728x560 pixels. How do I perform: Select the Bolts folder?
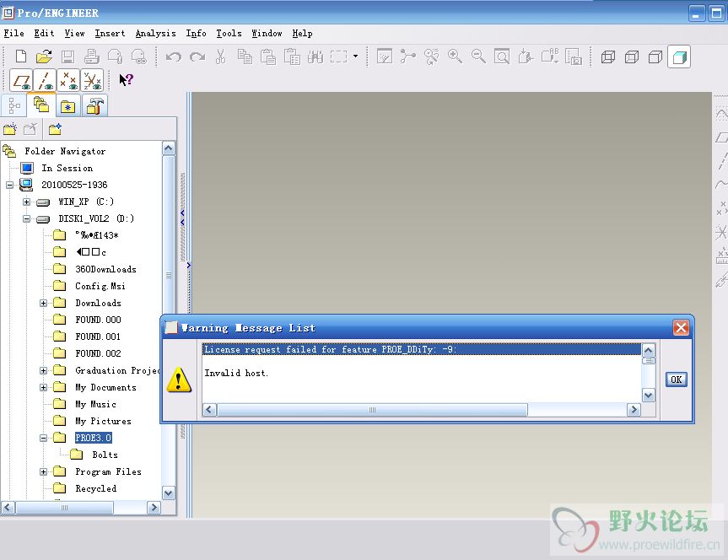tap(105, 455)
